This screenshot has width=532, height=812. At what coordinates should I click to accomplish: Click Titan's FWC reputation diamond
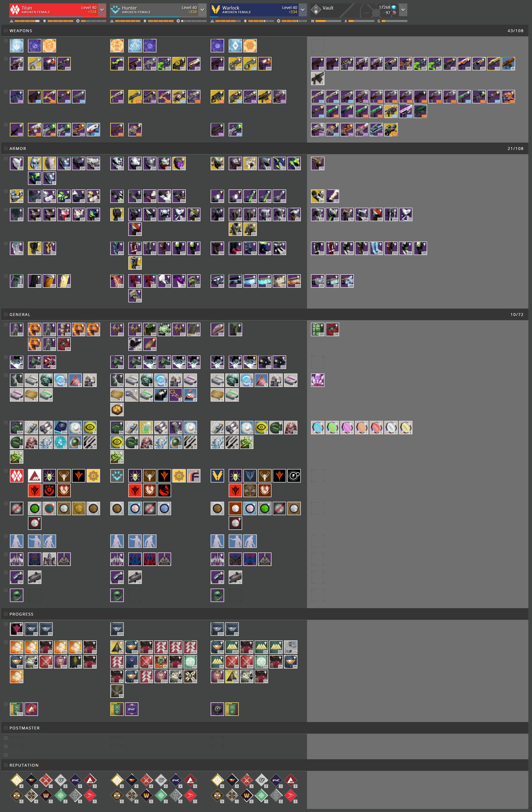coord(75,780)
